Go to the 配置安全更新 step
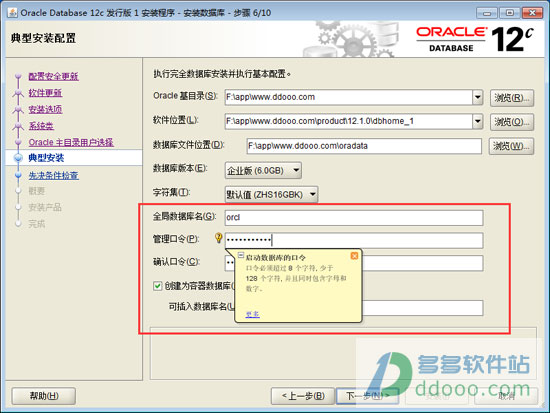Image resolution: width=550 pixels, height=413 pixels. (x=54, y=76)
